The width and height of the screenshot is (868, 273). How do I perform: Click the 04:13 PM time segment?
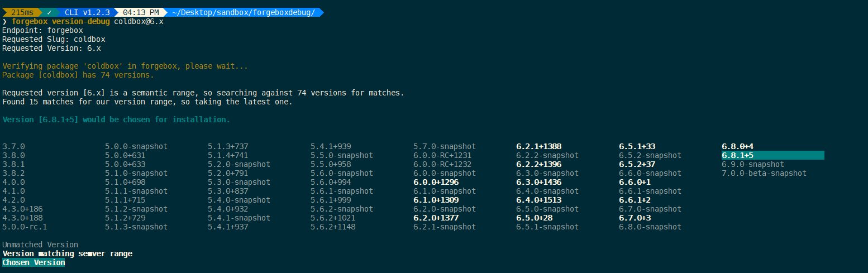click(140, 12)
